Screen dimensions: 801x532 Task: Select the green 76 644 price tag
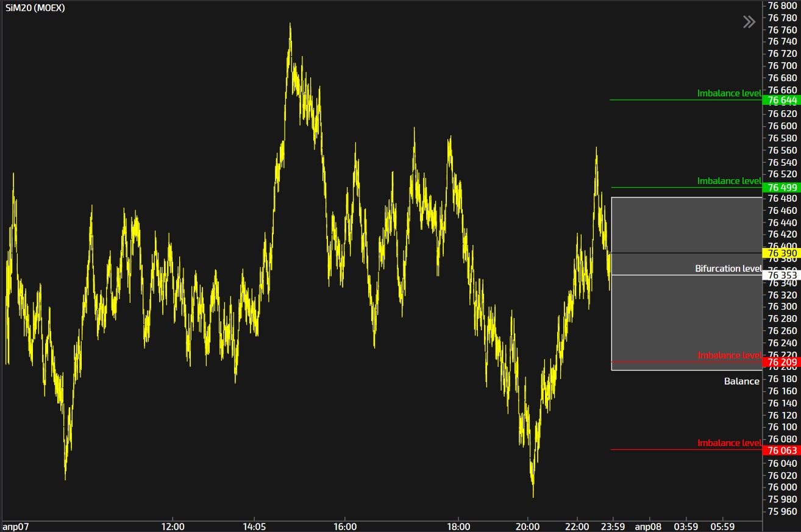click(x=781, y=100)
